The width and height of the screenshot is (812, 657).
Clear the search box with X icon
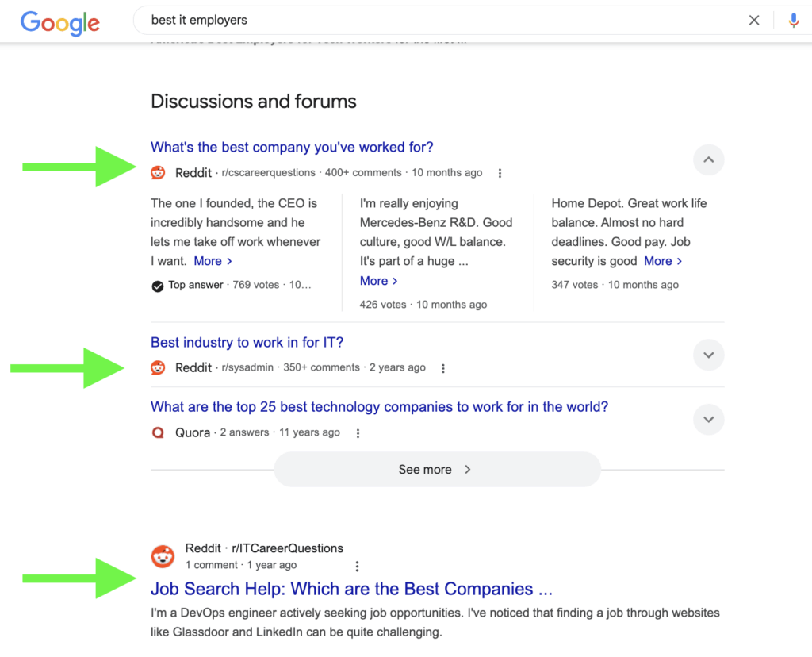754,21
